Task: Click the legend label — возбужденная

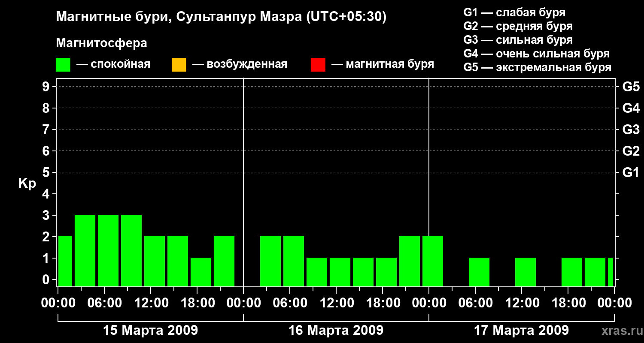Action: 240,65
